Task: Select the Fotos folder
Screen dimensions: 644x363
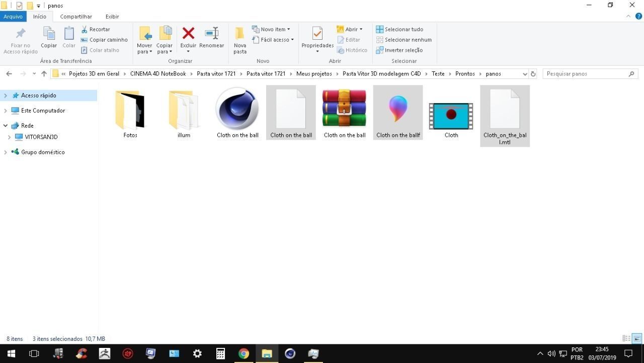Action: [x=130, y=114]
